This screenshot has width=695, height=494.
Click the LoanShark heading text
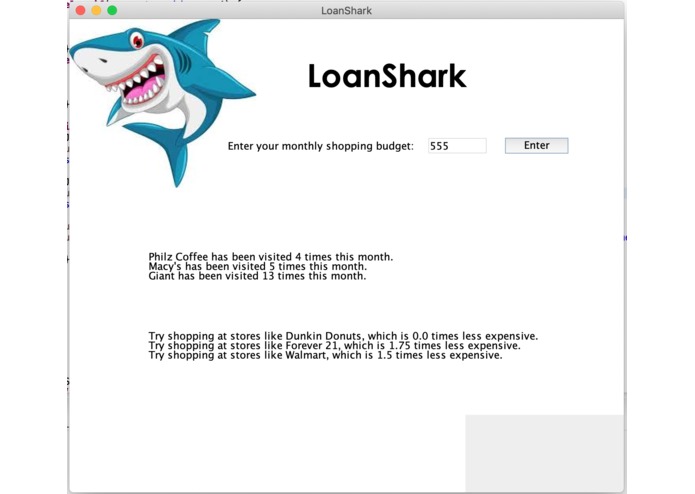coord(387,76)
